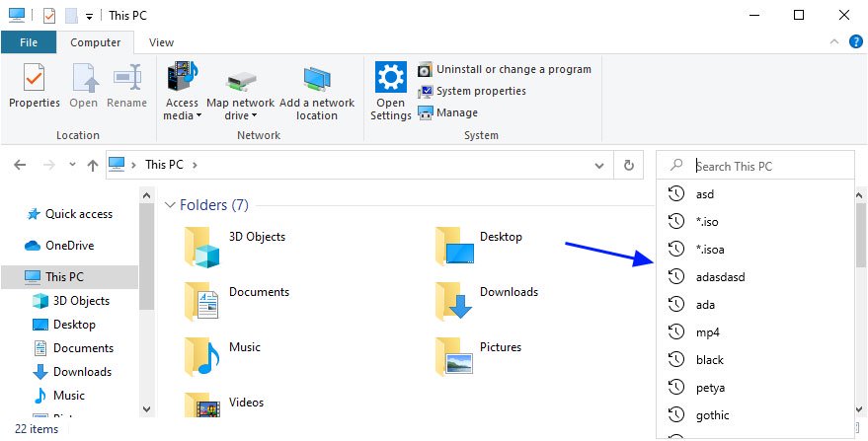This screenshot has height=441, width=868.
Task: Choose '*.iso' from search history
Action: (x=755, y=222)
